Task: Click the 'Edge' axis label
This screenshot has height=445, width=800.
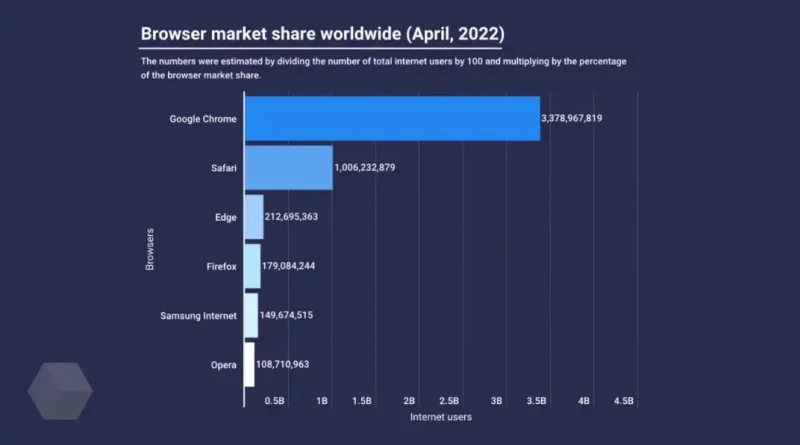Action: click(226, 217)
